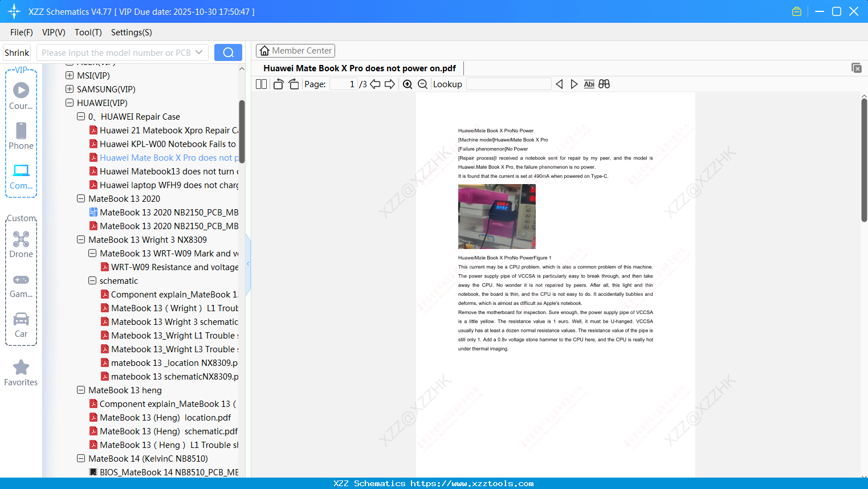
Task: Open matebook 13 _location NX8309 PDF
Action: (x=169, y=363)
